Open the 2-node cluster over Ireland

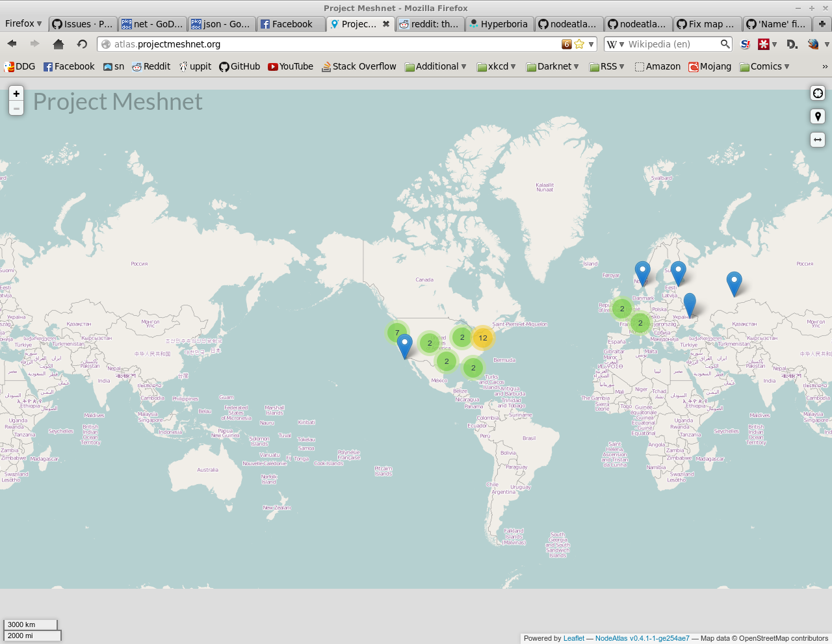(622, 309)
